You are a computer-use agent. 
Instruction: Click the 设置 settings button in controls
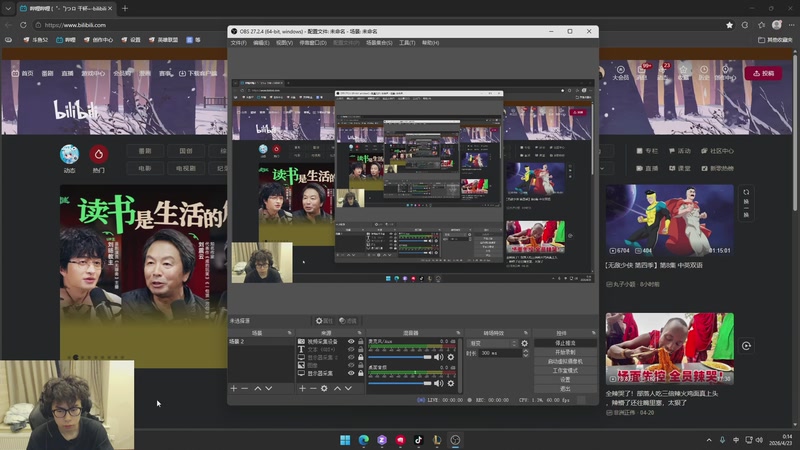point(564,379)
